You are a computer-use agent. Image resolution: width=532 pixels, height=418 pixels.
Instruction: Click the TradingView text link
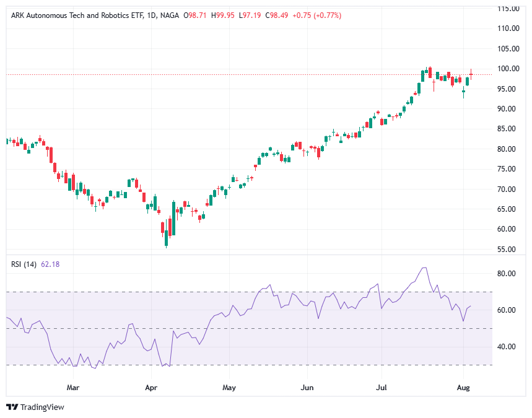pos(43,408)
